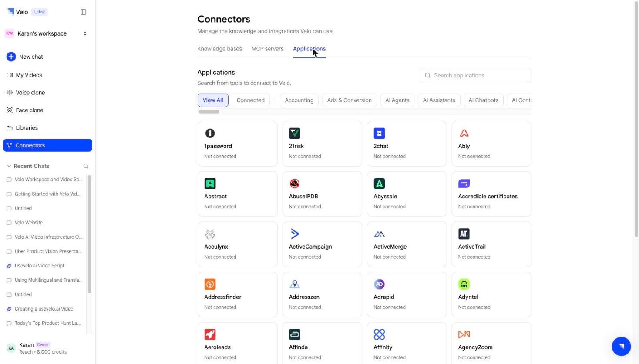Click the Velo logo
Screen dimensions: 639x364
point(17,12)
